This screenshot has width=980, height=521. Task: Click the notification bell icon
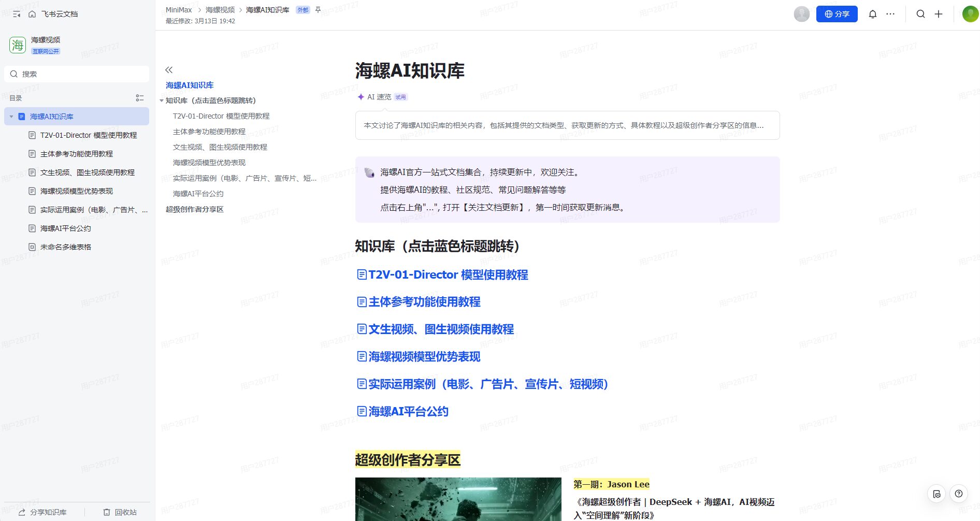(872, 14)
